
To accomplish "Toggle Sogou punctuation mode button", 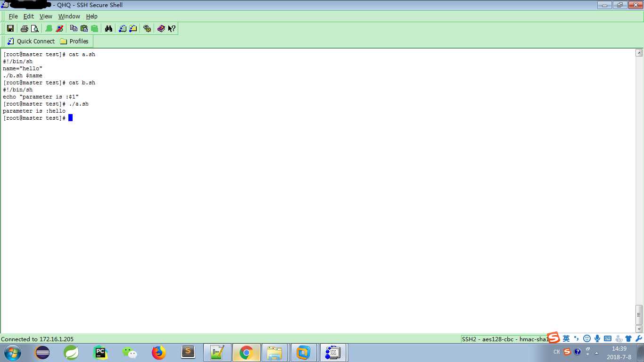I will 576,338.
